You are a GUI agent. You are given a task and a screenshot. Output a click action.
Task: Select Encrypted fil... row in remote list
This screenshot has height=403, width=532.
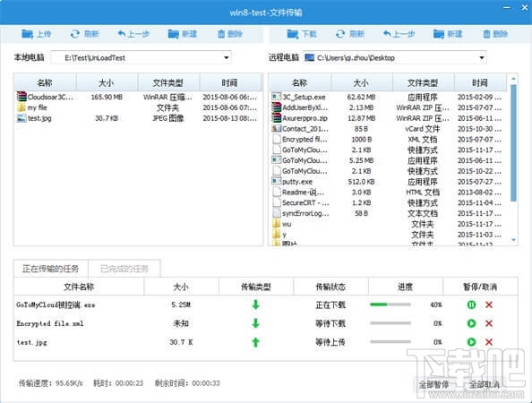click(389, 139)
